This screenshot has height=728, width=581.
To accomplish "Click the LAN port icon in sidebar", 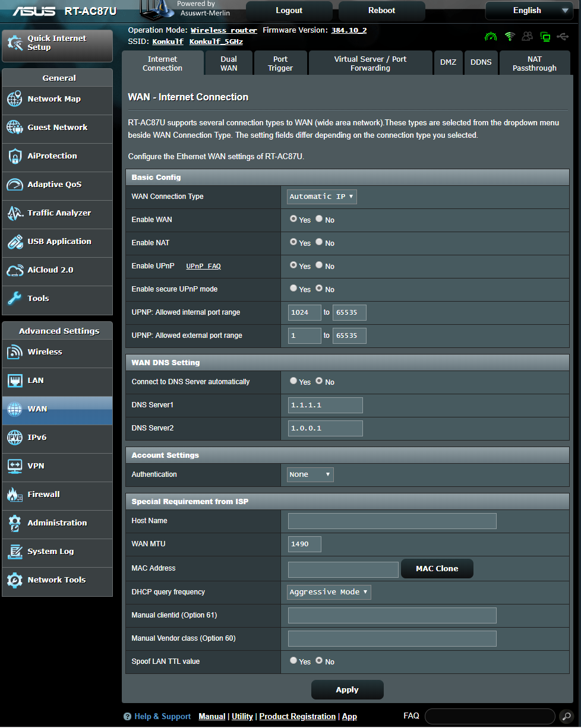I will click(15, 381).
